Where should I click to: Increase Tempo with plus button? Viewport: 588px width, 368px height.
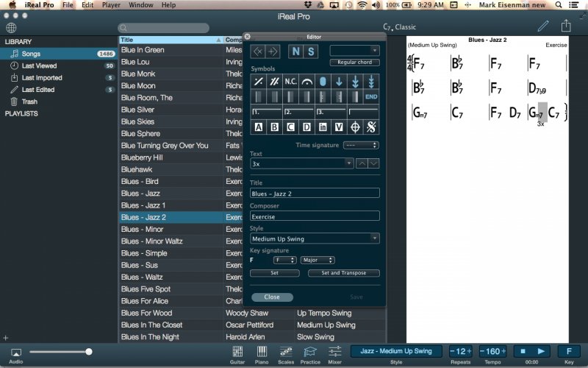(x=503, y=352)
